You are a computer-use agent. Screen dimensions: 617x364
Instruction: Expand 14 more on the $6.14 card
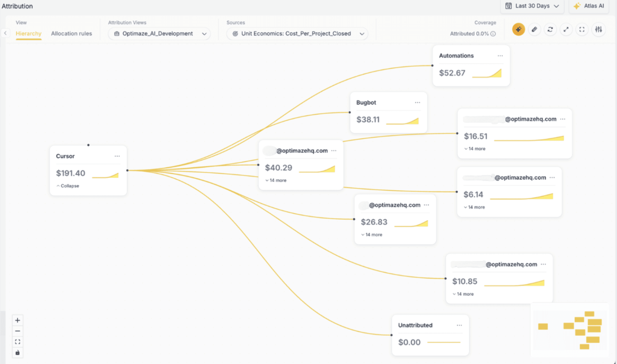[x=474, y=207]
